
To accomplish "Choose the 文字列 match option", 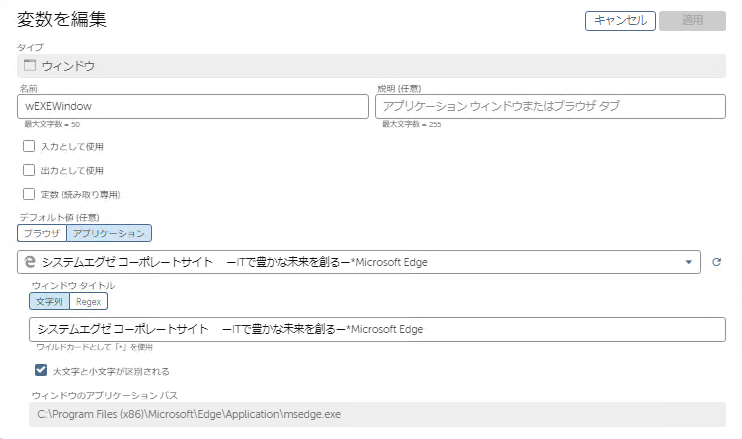I will click(x=49, y=301).
